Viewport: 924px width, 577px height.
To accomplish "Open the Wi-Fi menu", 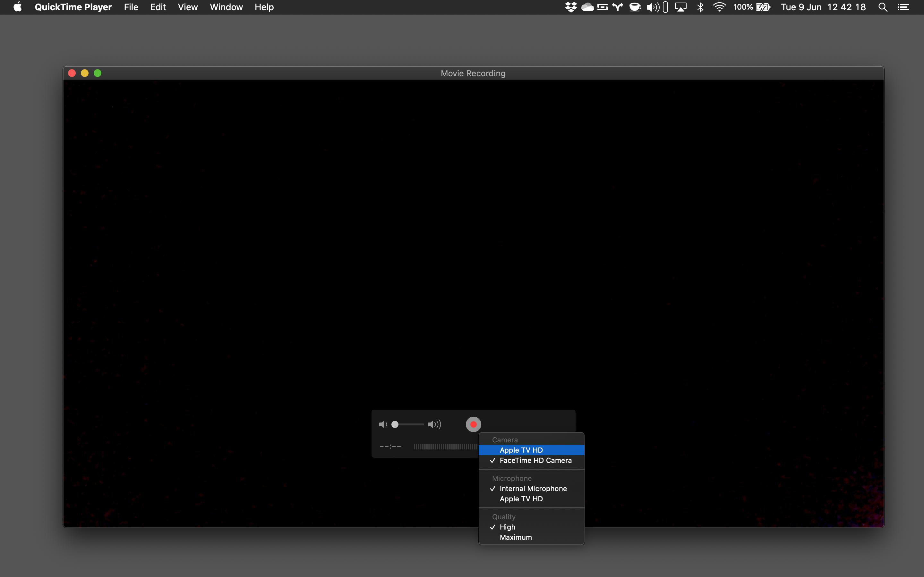I will [x=719, y=7].
